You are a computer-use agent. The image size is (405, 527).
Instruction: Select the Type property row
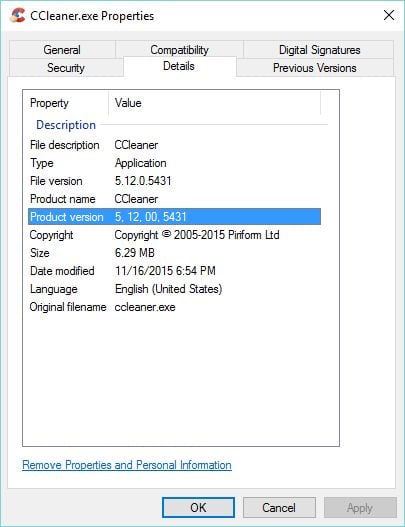coord(174,163)
